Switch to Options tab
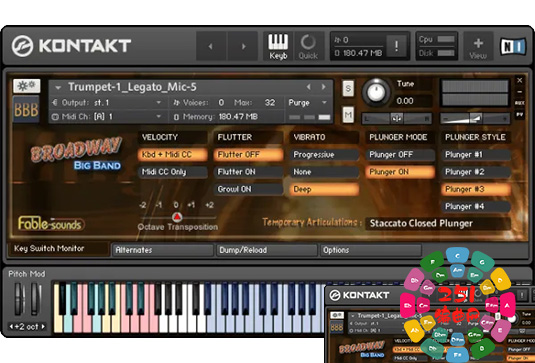 [x=371, y=250]
